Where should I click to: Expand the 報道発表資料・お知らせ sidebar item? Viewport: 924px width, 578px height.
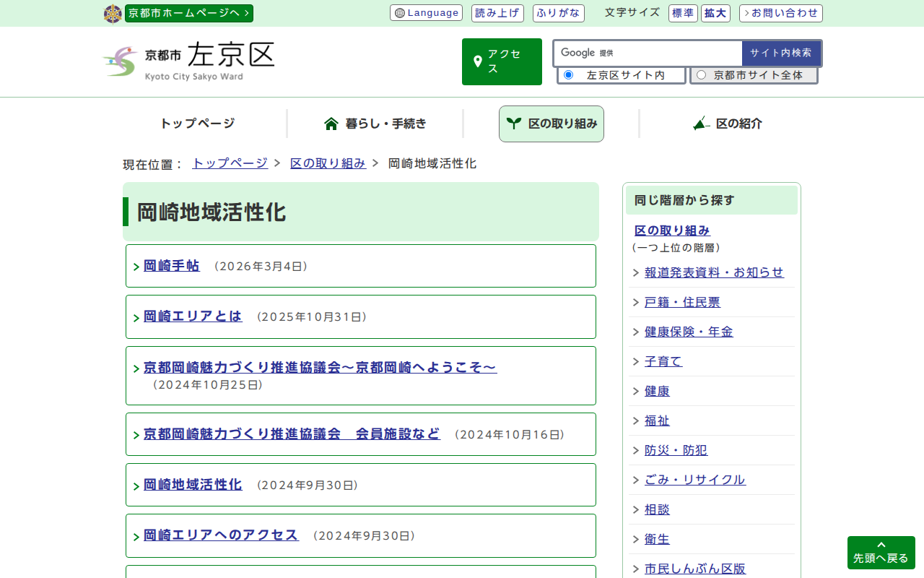tap(713, 272)
